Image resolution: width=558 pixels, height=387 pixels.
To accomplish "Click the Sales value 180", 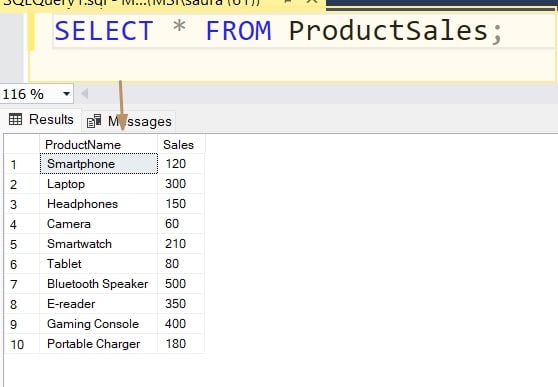I will (x=181, y=344).
